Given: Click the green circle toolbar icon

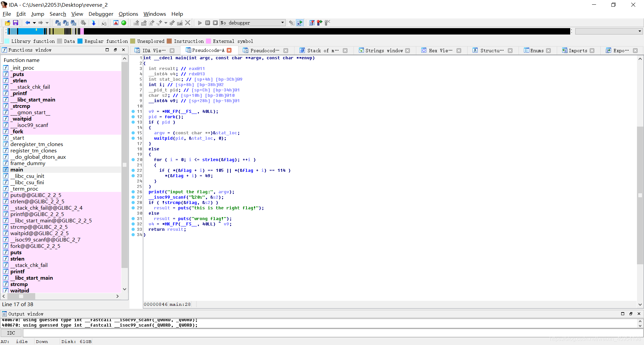Looking at the screenshot, I should coord(124,23).
